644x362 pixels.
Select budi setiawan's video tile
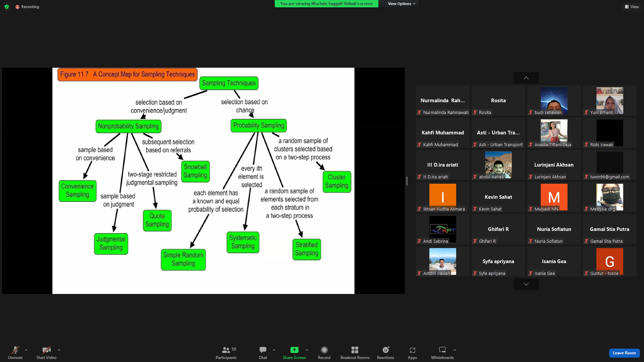554,101
